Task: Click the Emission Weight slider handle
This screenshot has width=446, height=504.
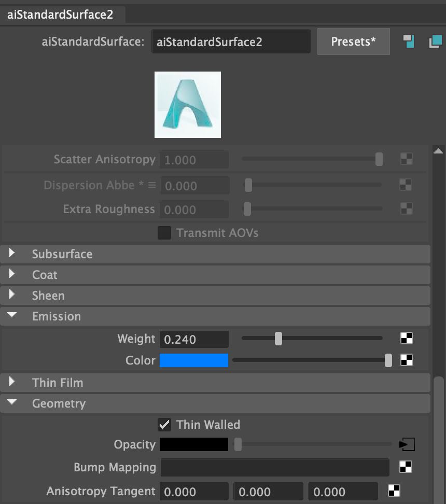Action: click(278, 339)
